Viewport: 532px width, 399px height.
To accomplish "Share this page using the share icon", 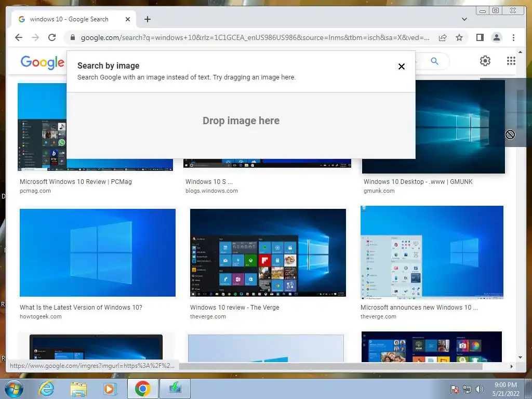I will click(x=443, y=37).
